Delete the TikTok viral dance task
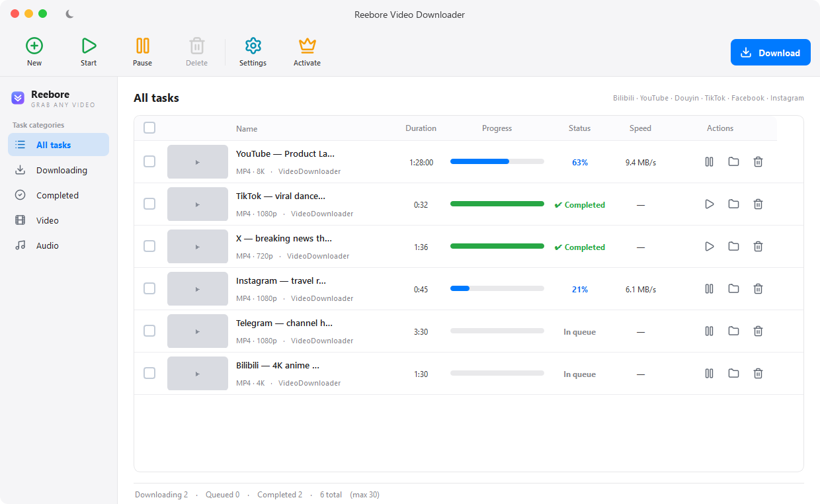Viewport: 820px width, 504px height. pos(758,204)
